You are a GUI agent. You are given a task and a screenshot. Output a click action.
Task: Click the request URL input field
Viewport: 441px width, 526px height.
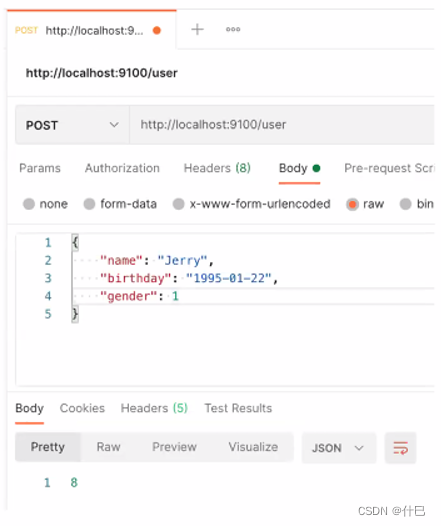(x=282, y=125)
